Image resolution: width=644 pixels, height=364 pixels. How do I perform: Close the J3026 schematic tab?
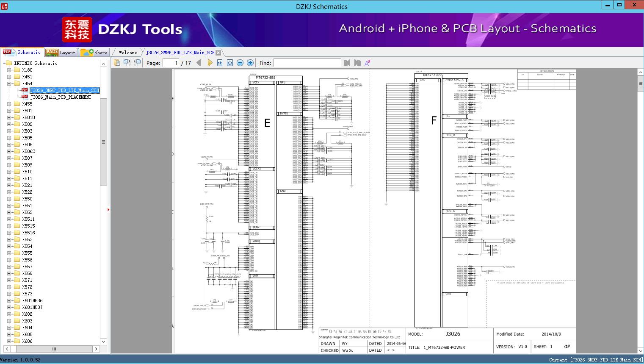coord(218,53)
